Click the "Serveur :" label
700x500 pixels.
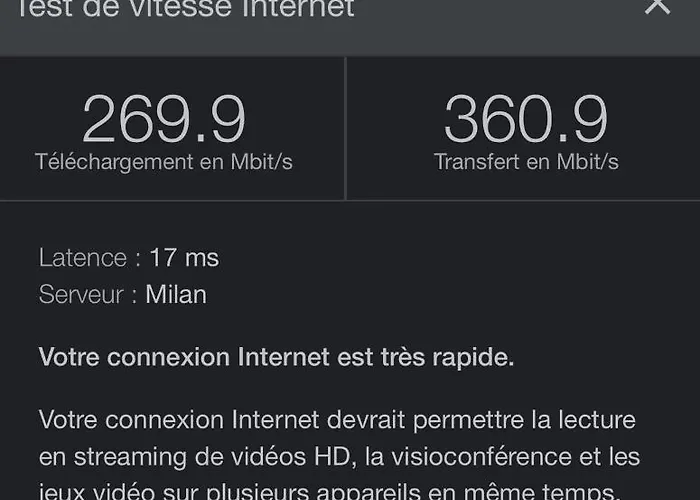88,295
